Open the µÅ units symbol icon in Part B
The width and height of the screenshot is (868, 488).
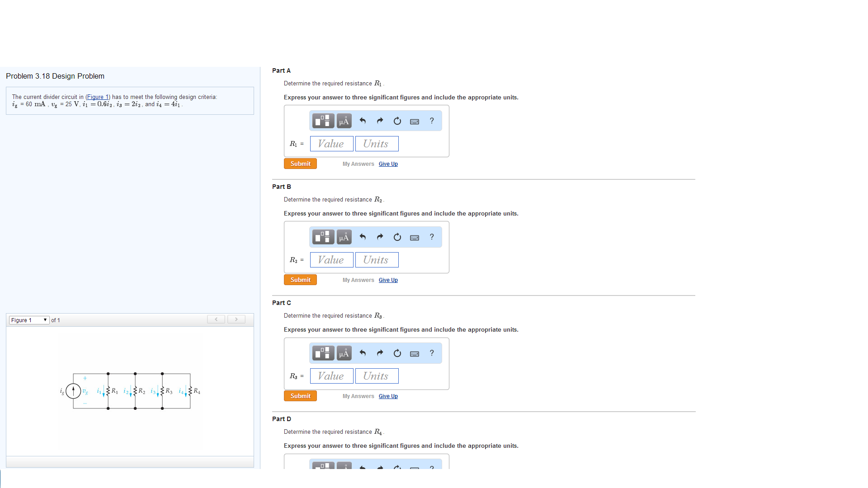344,237
